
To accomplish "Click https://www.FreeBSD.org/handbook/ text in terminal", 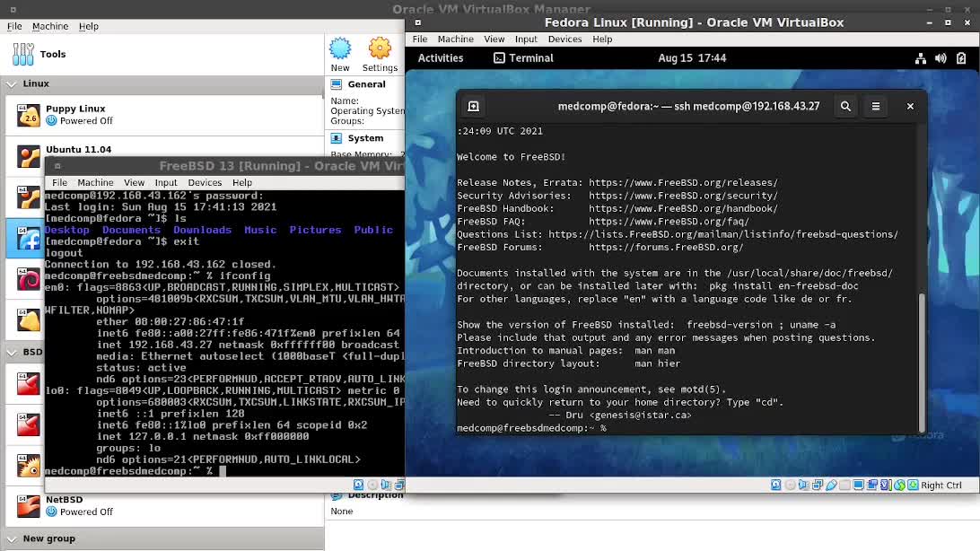I will tap(683, 209).
